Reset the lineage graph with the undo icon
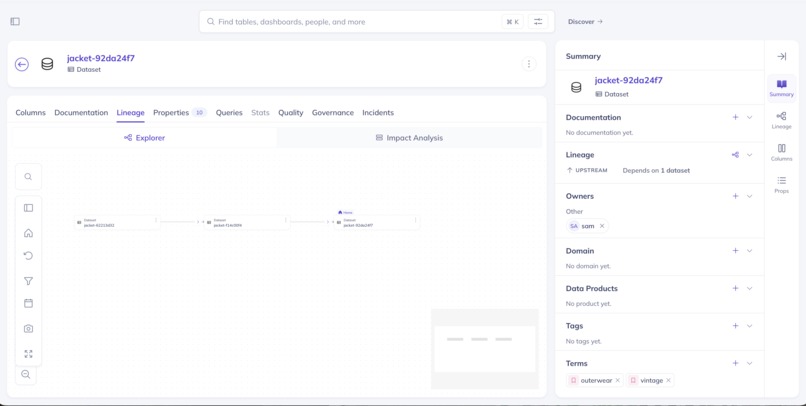 (28, 255)
